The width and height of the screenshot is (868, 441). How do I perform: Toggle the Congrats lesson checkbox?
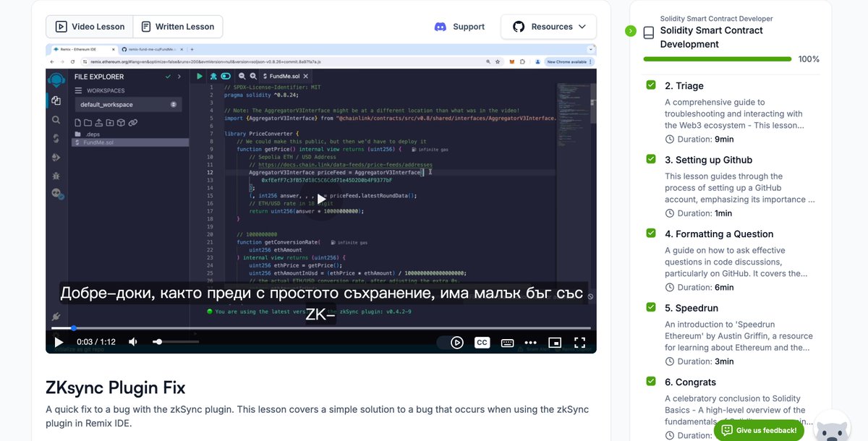[651, 381]
